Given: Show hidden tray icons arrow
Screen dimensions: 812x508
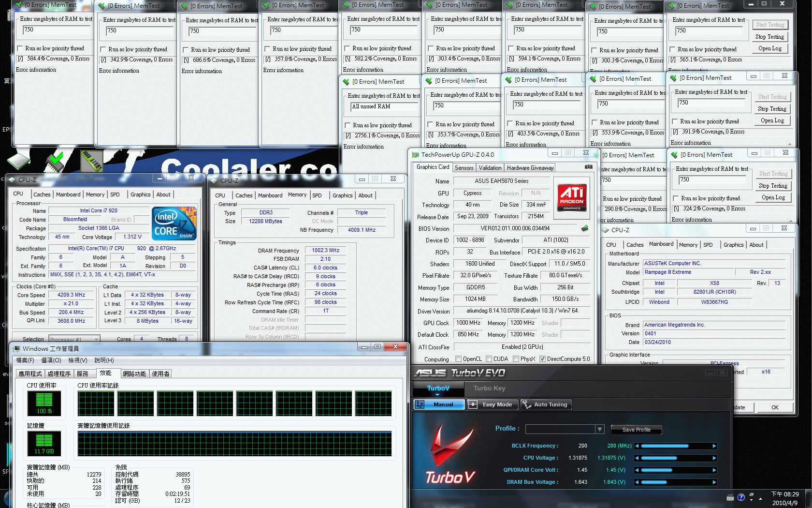Looking at the screenshot, I should 761,498.
